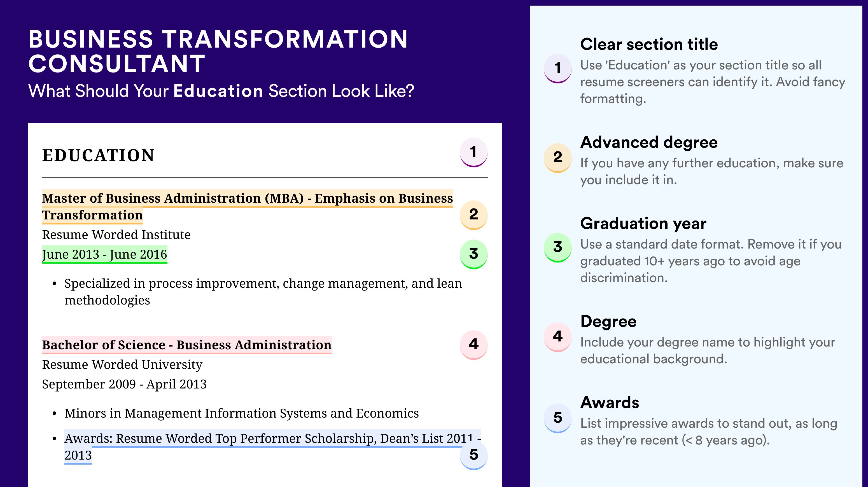The width and height of the screenshot is (868, 487).
Task: Click the number 1 badge next to Clear section title
Action: pyautogui.click(x=558, y=68)
